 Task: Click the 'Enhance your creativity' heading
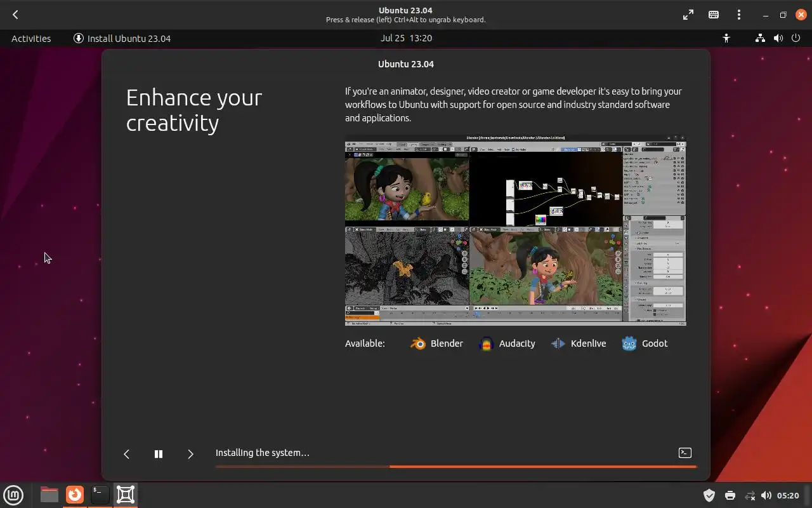(x=194, y=110)
